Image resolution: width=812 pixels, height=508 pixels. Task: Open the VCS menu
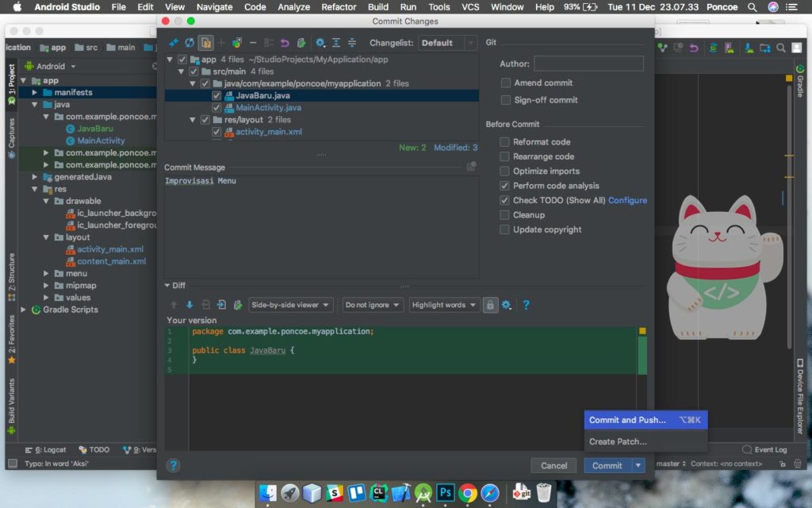coord(470,7)
